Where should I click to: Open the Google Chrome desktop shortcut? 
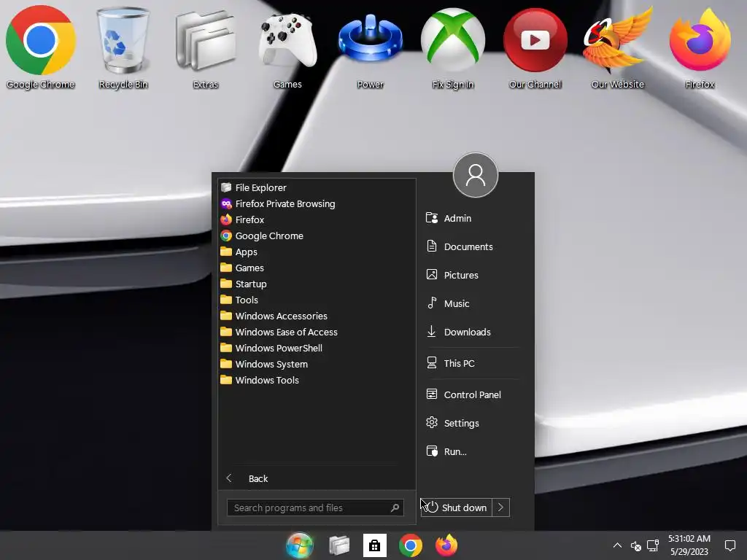point(41,47)
